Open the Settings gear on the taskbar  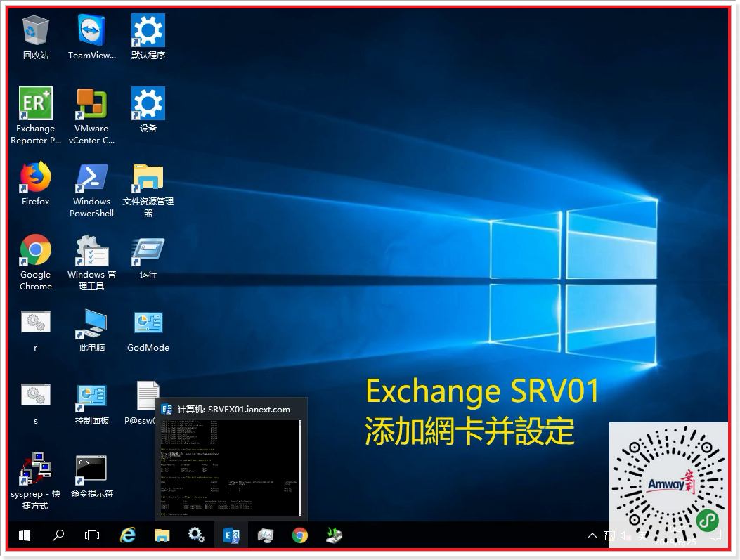tap(196, 535)
